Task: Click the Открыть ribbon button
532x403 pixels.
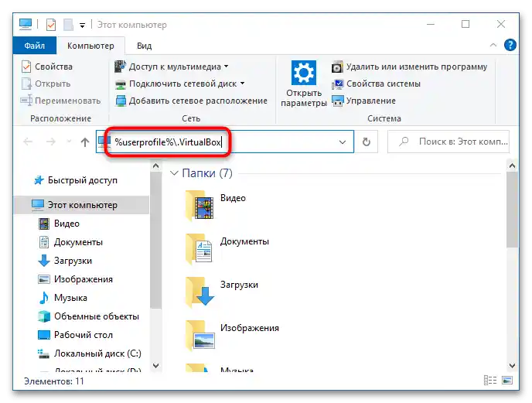Action: 46,84
